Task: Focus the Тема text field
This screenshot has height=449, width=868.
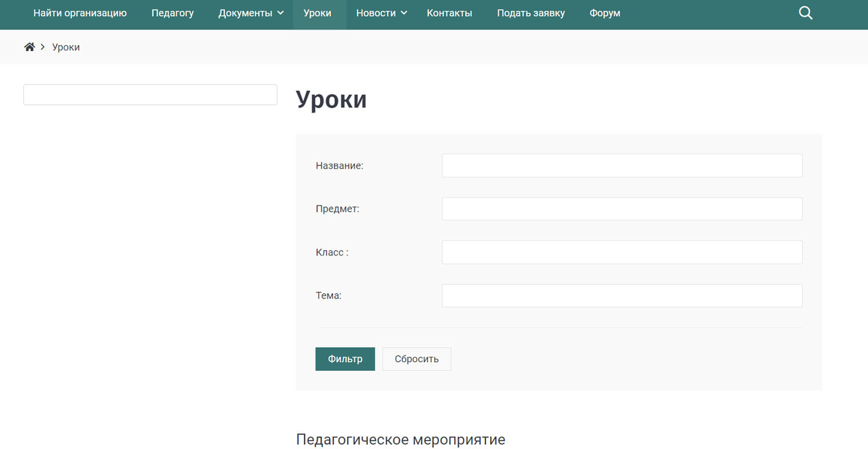Action: [621, 296]
